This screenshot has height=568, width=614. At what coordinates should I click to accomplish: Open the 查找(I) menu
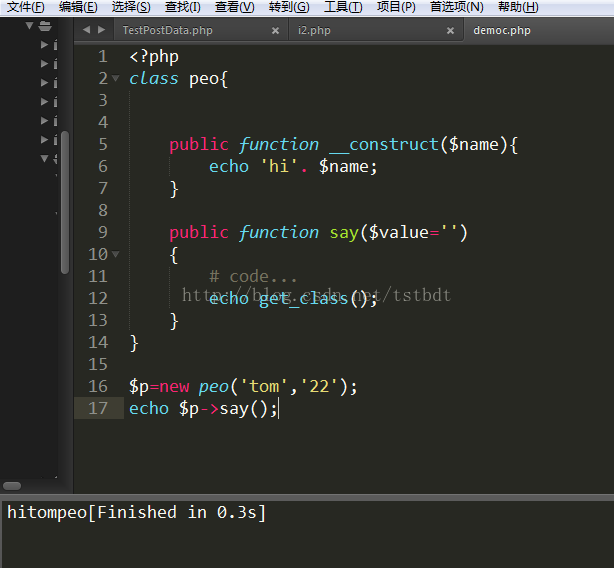(x=182, y=7)
